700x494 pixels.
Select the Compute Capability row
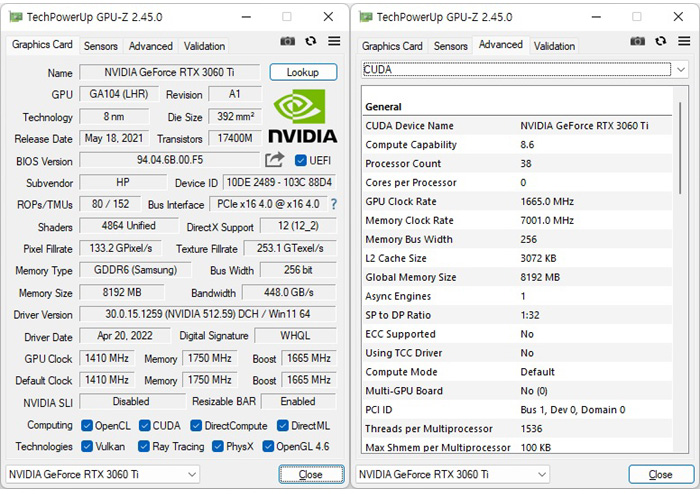[518, 145]
